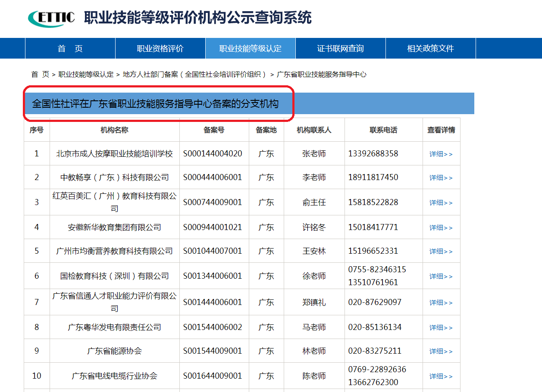Image resolution: width=542 pixels, height=392 pixels.
Task: Click contact name 俞主任
Action: (x=314, y=202)
